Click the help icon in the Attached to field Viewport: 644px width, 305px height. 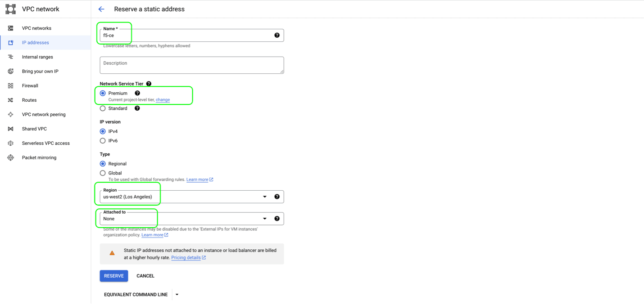[277, 219]
